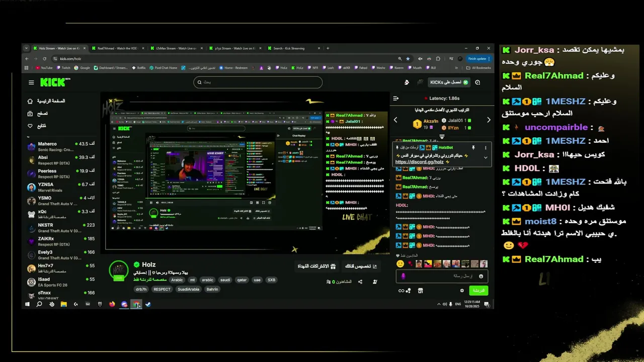
Task: Show hidden icons in system tray
Action: pyautogui.click(x=438, y=304)
